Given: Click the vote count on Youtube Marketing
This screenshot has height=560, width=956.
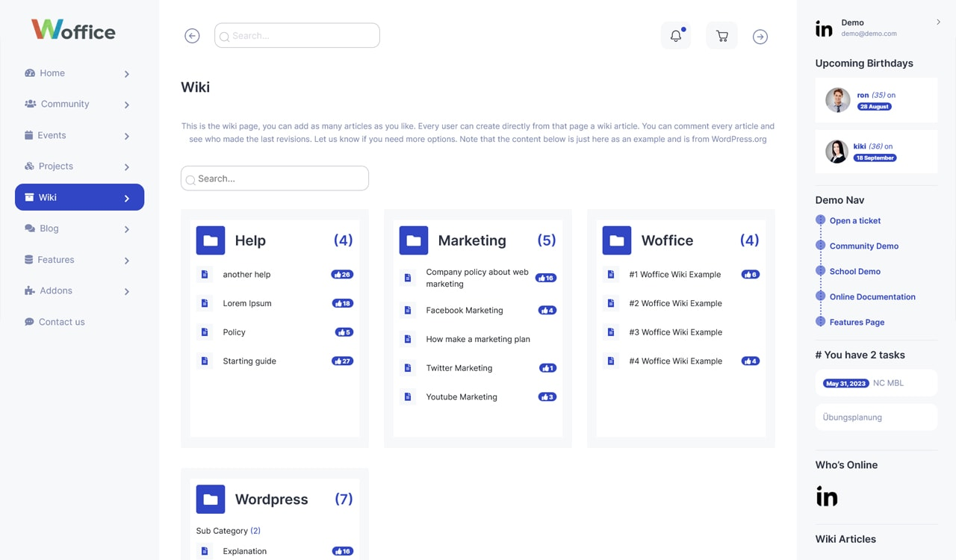Looking at the screenshot, I should pos(547,396).
